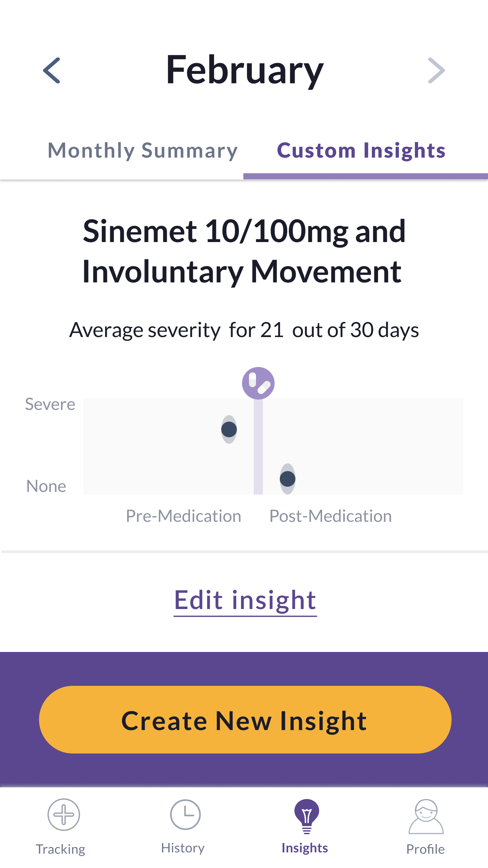This screenshot has width=488, height=868.
Task: Tap the Insights lightbulb icon
Action: 306,816
